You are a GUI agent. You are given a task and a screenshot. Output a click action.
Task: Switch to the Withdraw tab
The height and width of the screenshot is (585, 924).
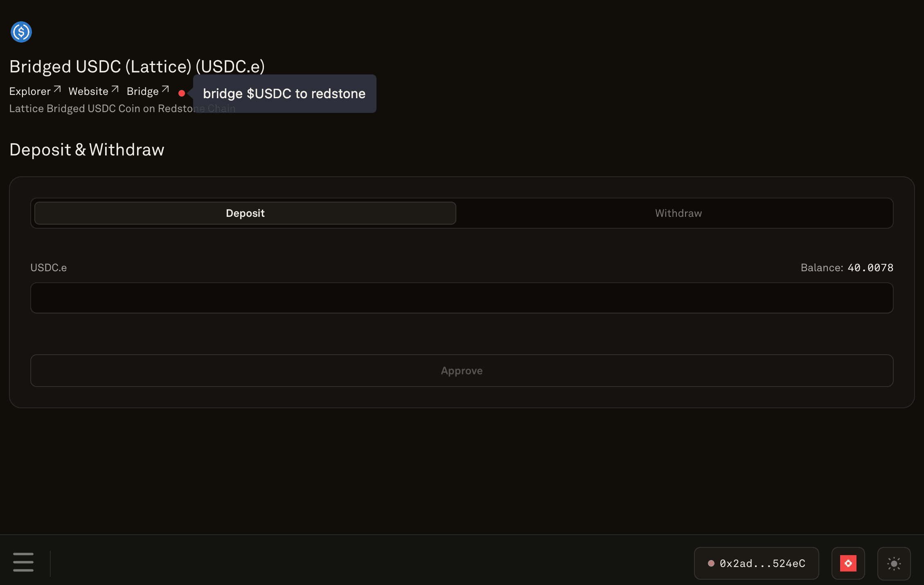point(678,213)
